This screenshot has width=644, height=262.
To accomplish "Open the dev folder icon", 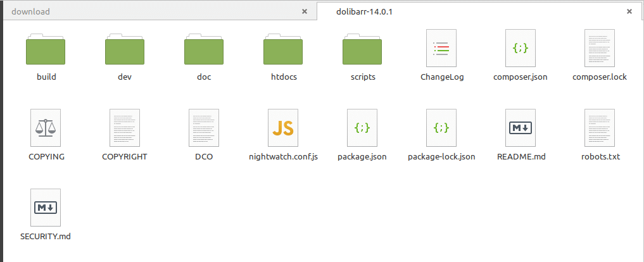I will click(125, 49).
